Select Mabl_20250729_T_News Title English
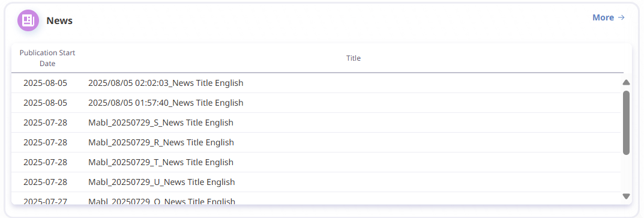This screenshot has width=644, height=218. pyautogui.click(x=161, y=162)
